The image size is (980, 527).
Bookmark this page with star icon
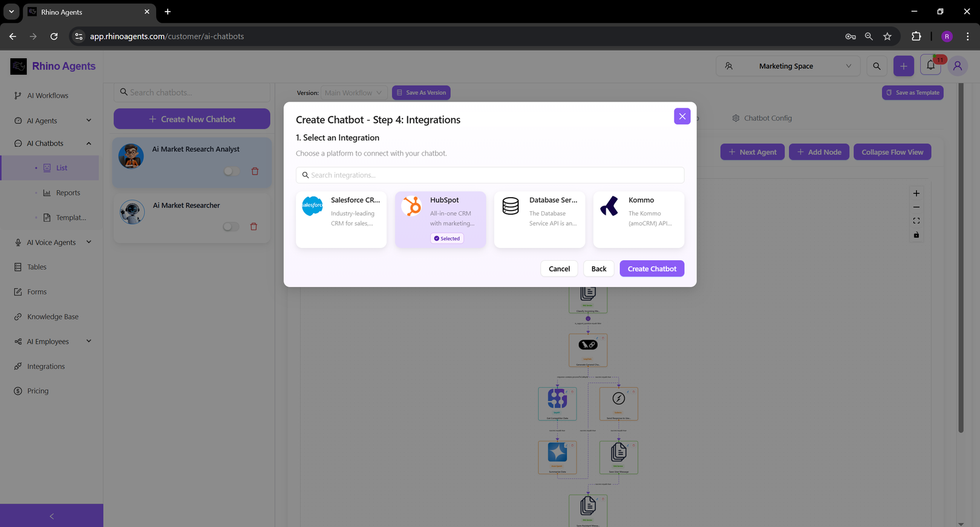point(887,36)
